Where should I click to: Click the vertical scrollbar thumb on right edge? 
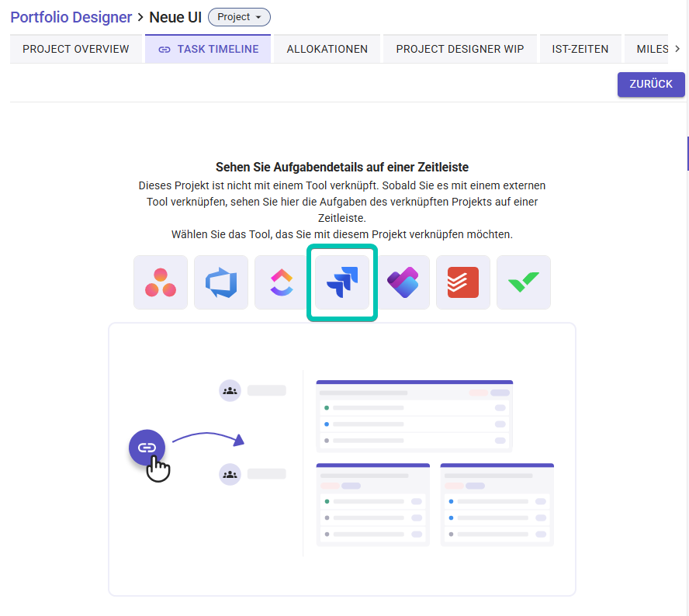[687, 154]
